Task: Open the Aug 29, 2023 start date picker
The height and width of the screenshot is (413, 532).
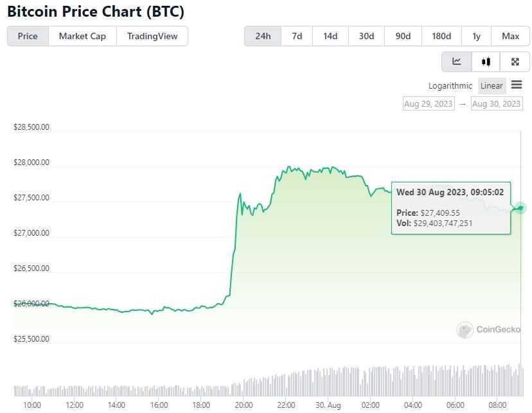Action: (x=428, y=103)
